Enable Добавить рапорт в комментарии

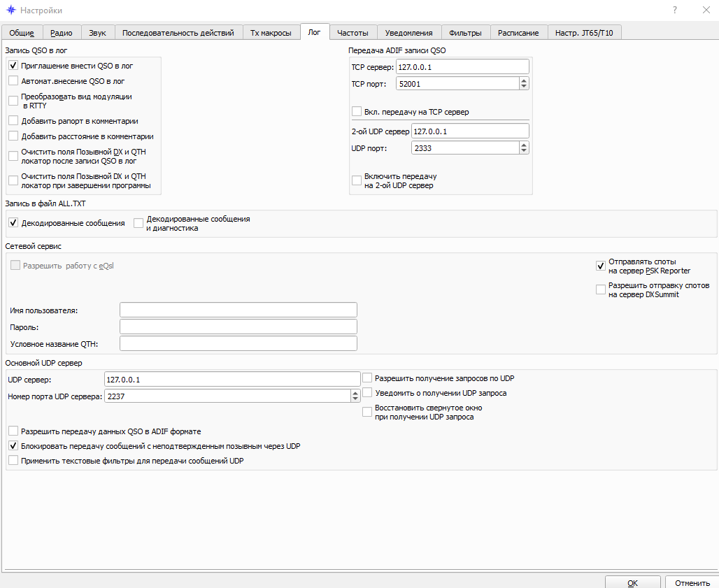(13, 121)
